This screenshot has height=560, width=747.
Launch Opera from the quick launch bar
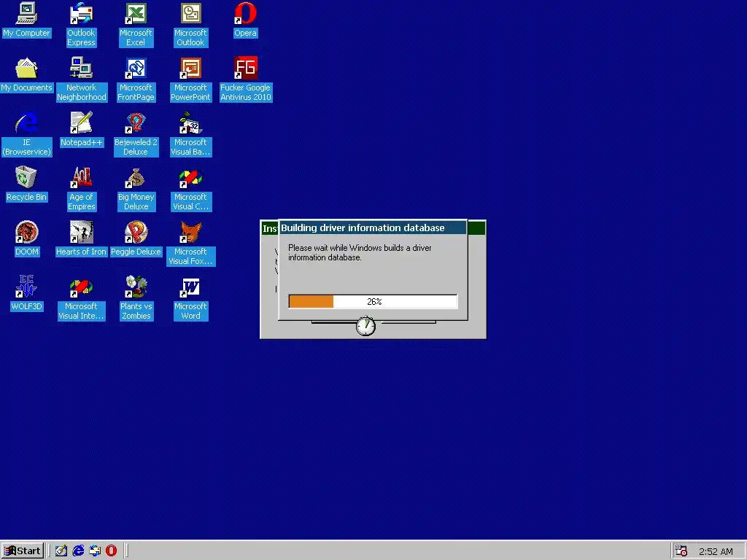pos(111,551)
